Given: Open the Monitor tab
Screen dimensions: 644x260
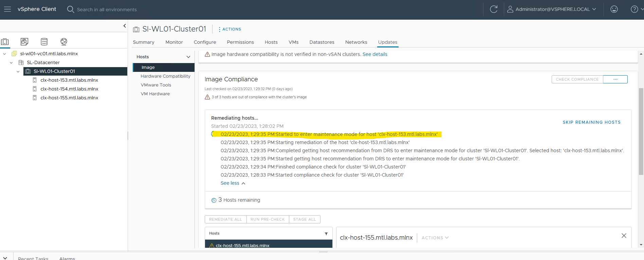Looking at the screenshot, I should [174, 42].
